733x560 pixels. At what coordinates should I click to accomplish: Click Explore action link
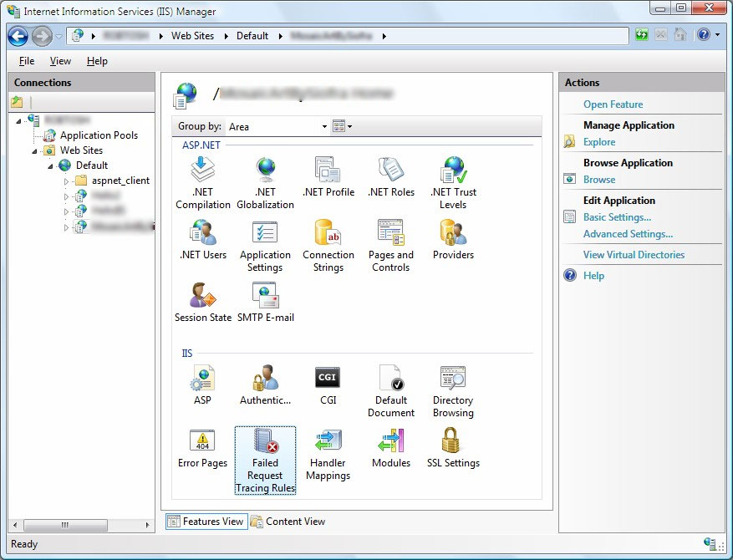tap(598, 141)
